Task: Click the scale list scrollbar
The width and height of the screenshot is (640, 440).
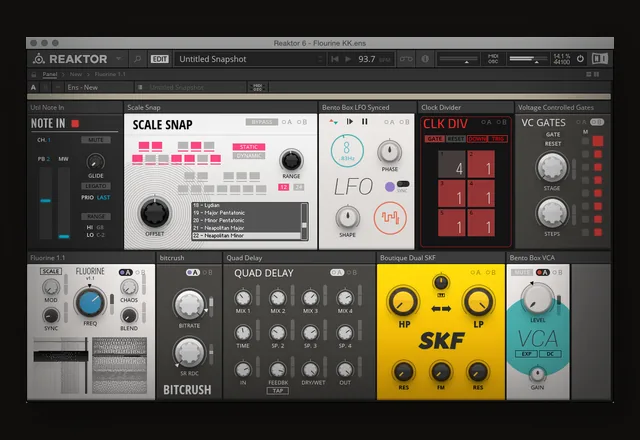Action: 304,221
